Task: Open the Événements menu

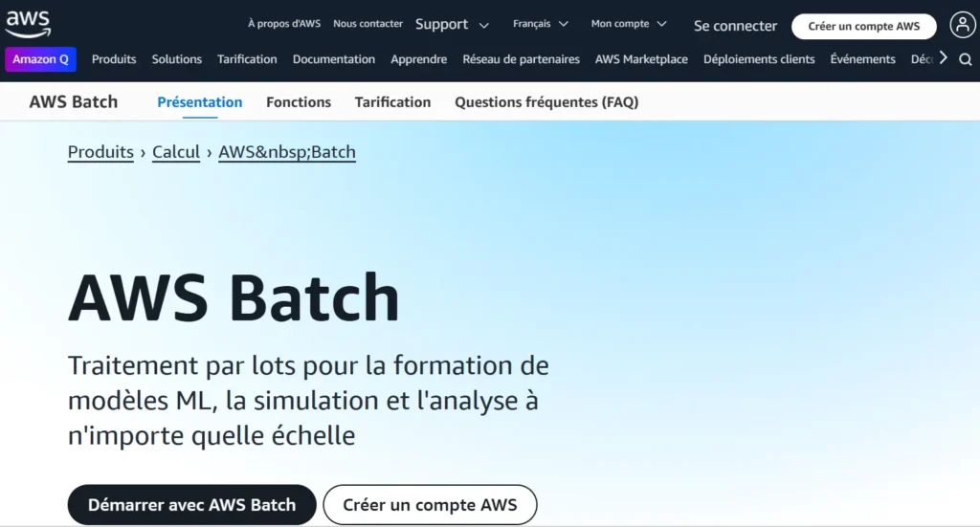Action: pos(862,59)
